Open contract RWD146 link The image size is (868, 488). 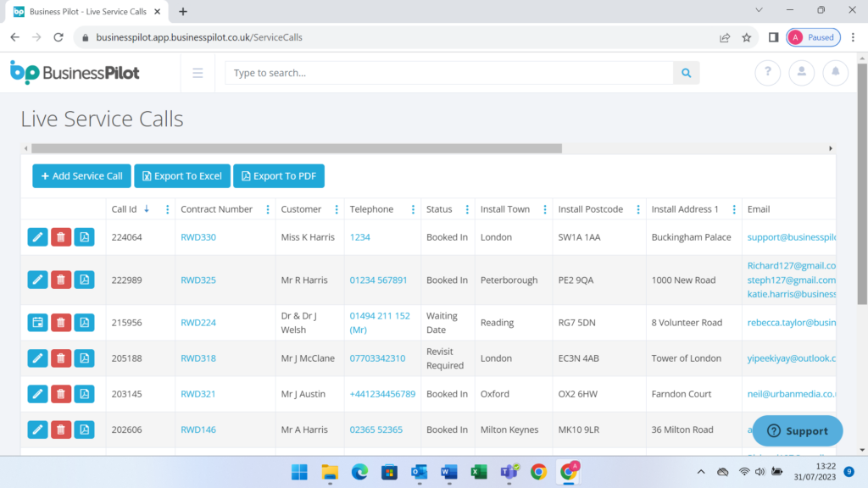[x=198, y=430]
